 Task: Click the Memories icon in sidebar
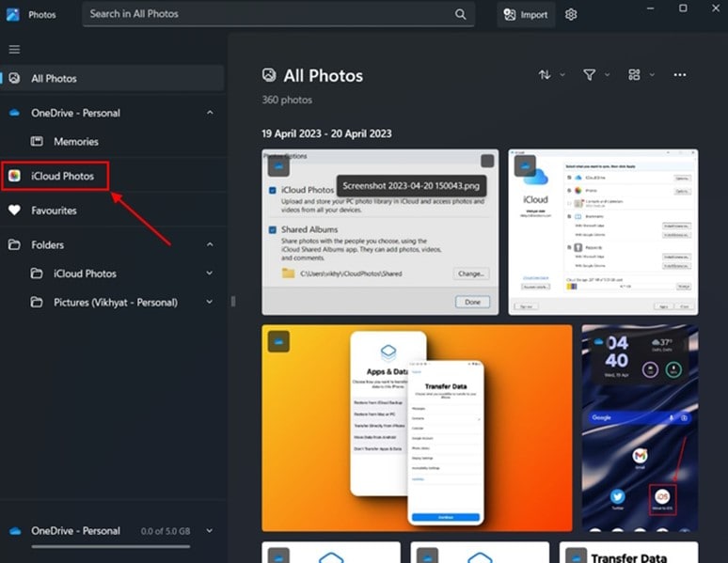pos(37,141)
